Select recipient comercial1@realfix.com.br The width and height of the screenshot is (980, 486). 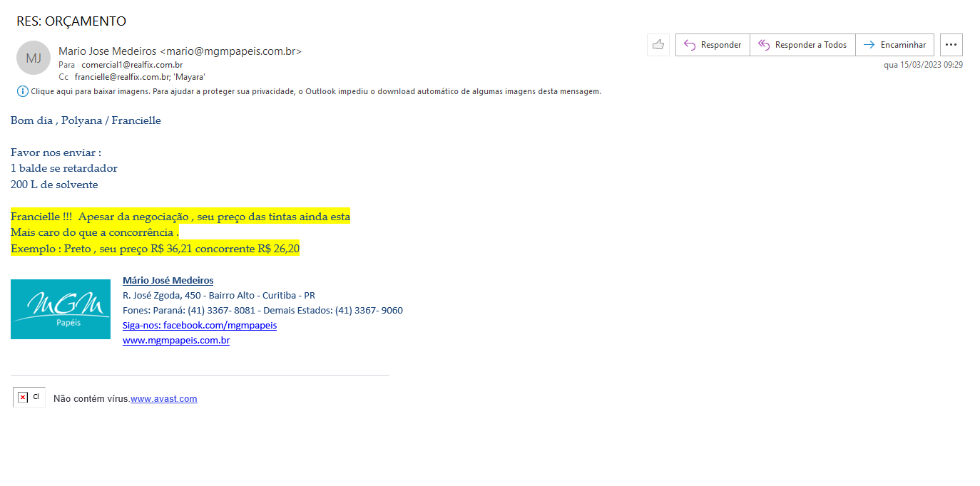(132, 65)
